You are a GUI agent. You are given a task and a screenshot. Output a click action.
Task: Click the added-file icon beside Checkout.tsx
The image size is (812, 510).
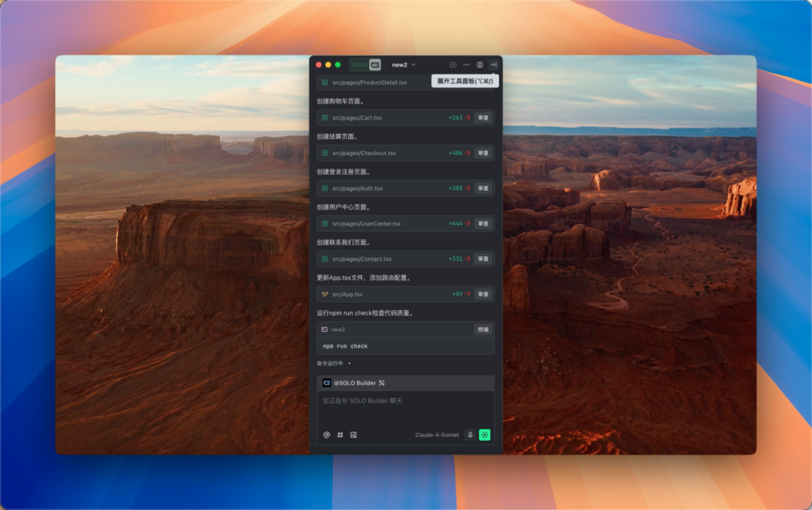(x=325, y=153)
